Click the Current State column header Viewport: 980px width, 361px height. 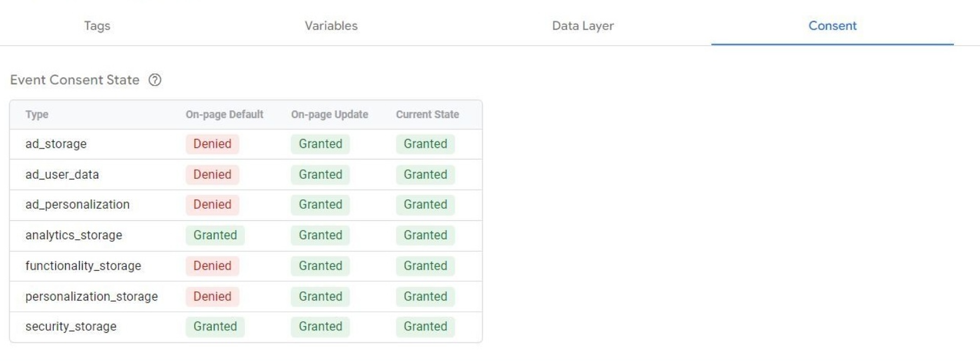(427, 114)
